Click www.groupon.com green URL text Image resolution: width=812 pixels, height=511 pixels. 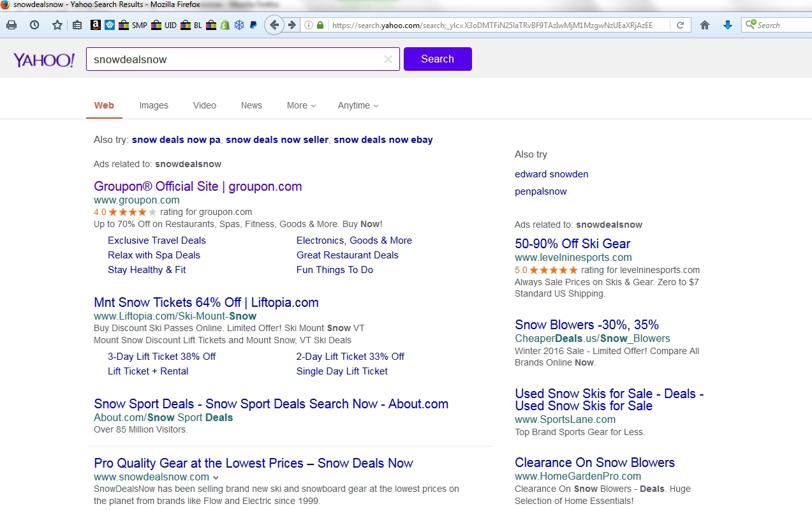click(137, 200)
